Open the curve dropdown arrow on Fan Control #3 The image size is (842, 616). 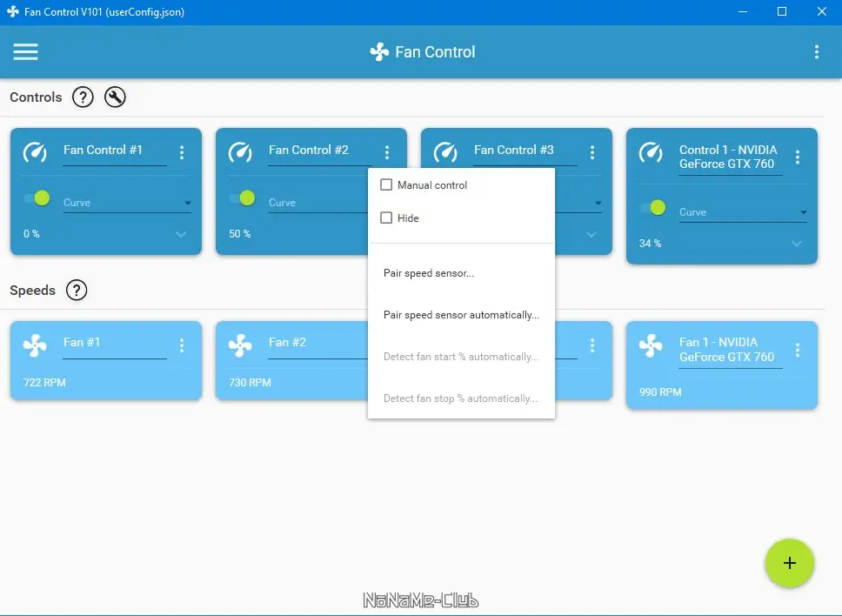pos(598,203)
